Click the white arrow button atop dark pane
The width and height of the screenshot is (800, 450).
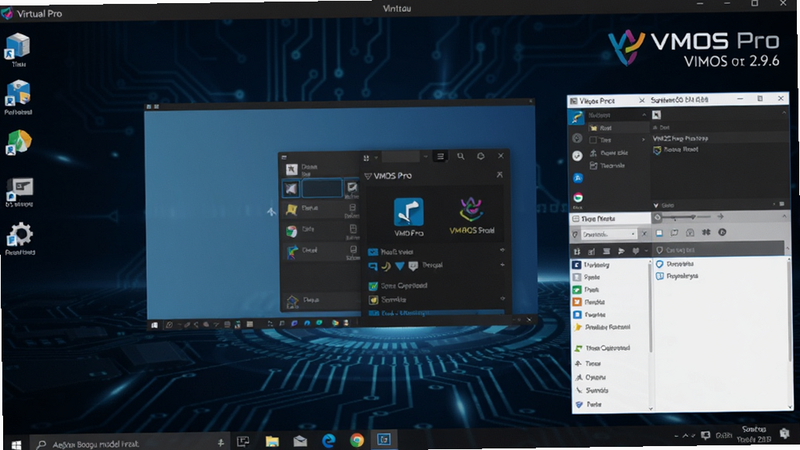point(656,115)
